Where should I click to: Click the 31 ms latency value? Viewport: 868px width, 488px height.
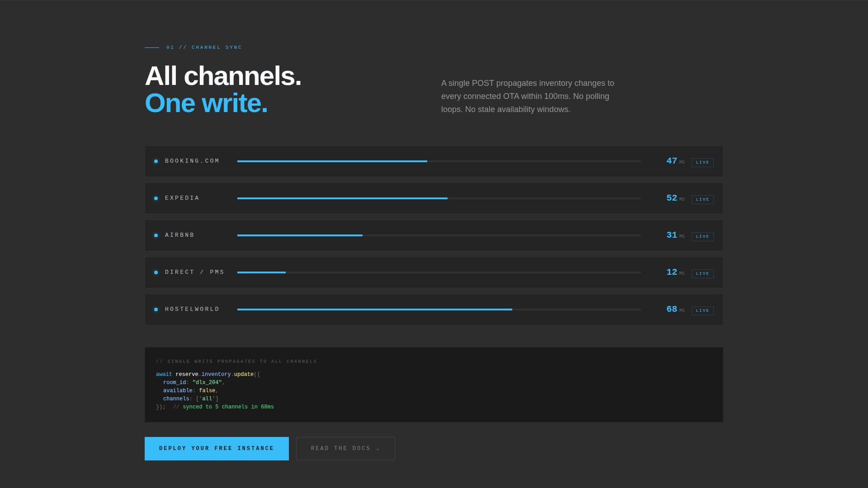click(x=675, y=235)
